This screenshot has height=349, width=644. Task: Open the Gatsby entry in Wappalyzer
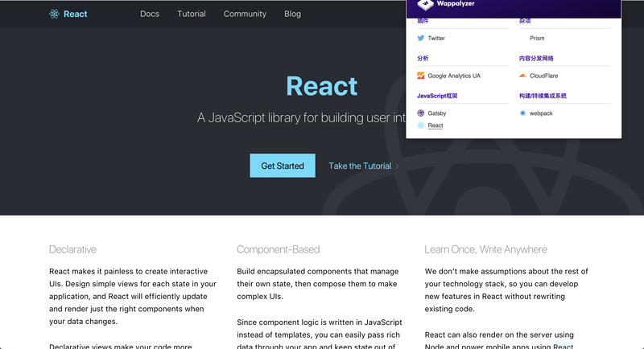(x=436, y=113)
